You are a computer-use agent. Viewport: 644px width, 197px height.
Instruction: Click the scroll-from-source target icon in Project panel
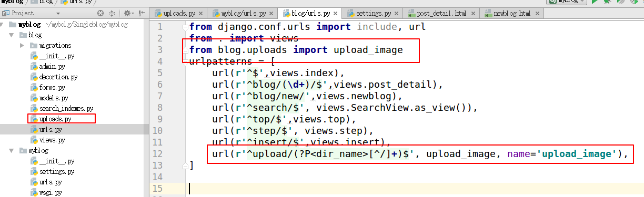tap(101, 13)
